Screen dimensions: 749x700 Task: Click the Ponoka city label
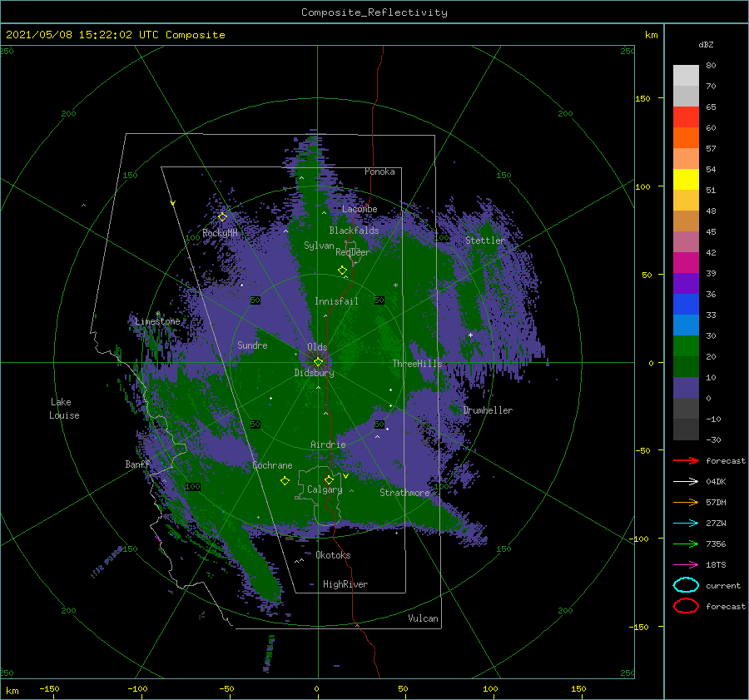[x=379, y=171]
